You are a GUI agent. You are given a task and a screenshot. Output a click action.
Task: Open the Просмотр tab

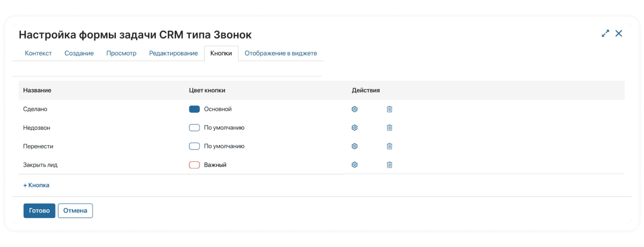click(121, 53)
